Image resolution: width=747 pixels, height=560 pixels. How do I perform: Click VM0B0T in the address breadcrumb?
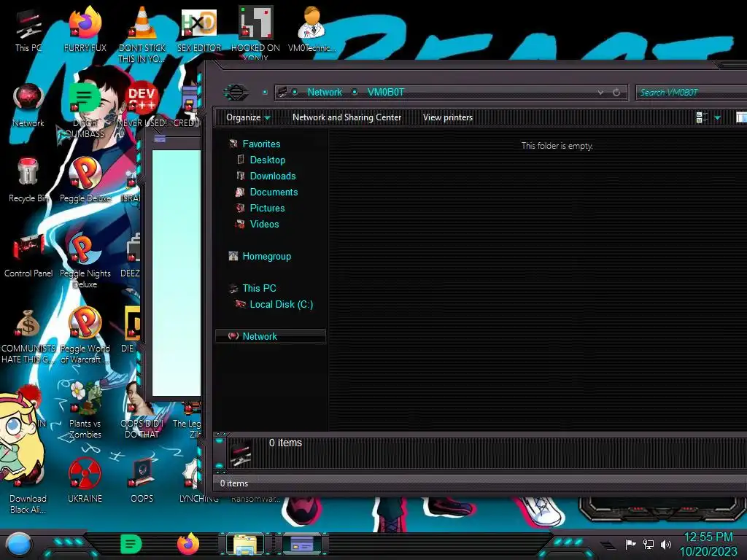pos(385,93)
